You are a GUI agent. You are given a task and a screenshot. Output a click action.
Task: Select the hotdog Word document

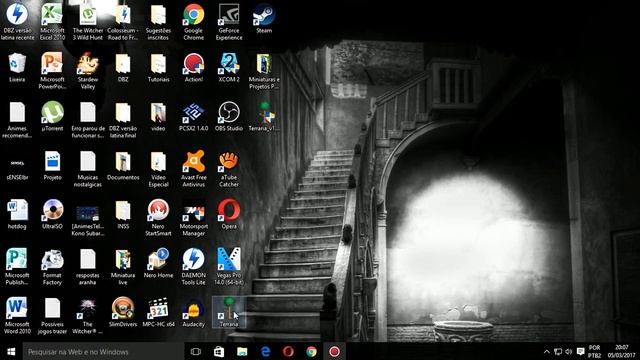17,215
